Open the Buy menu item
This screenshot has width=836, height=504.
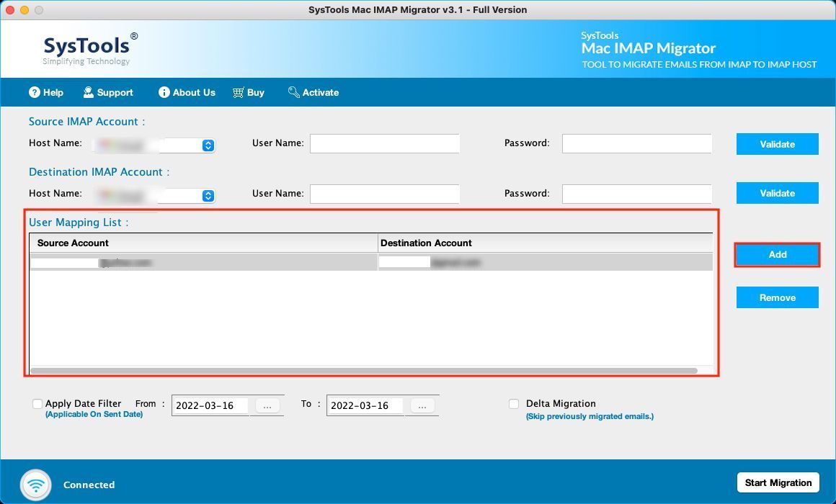pos(249,92)
